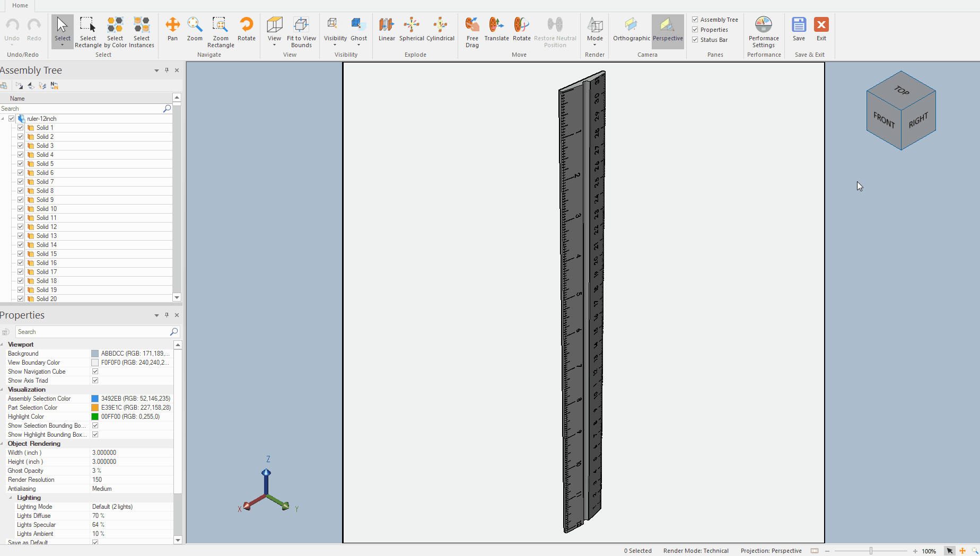Viewport: 980px width, 556px height.
Task: Select the Translate move tool
Action: pos(496,30)
